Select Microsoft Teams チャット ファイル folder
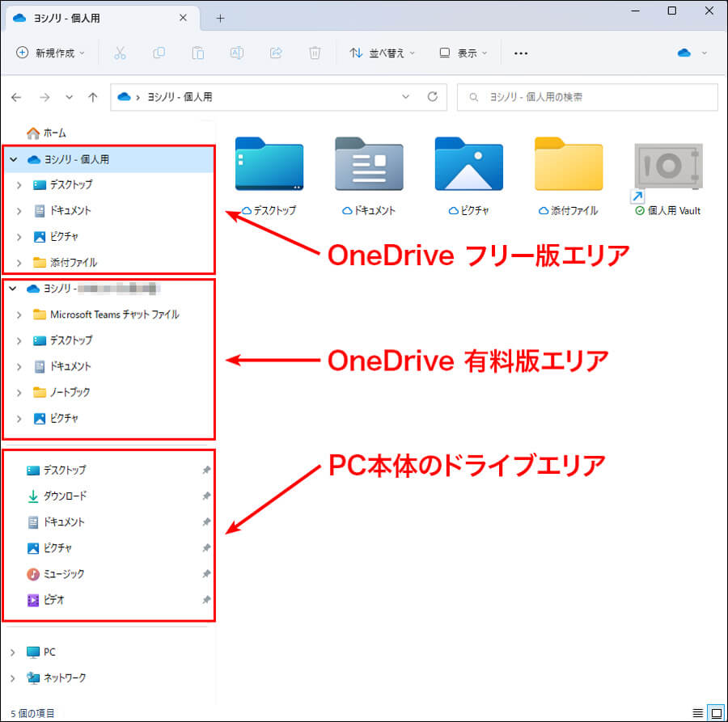The width and height of the screenshot is (728, 722). pos(106,315)
